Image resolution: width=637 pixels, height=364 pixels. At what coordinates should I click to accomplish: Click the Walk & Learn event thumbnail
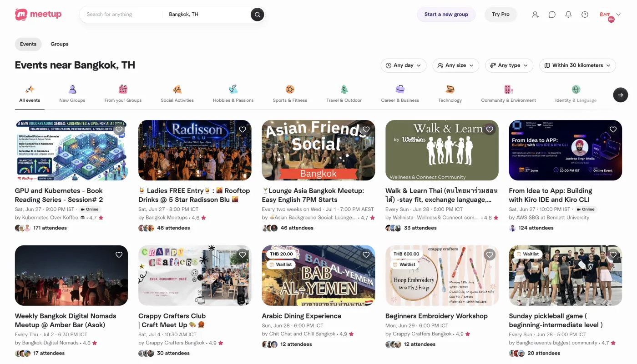[x=442, y=150]
